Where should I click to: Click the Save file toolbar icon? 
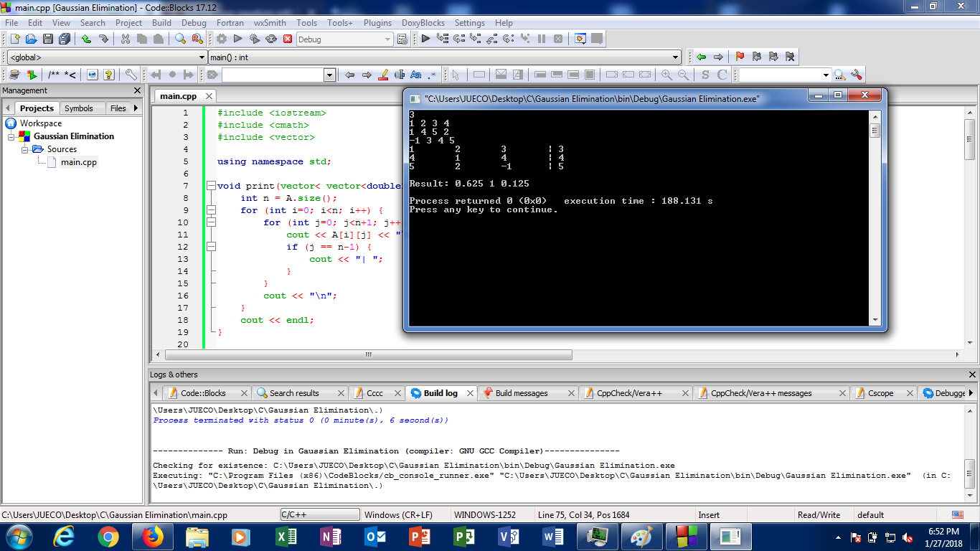[x=48, y=39]
